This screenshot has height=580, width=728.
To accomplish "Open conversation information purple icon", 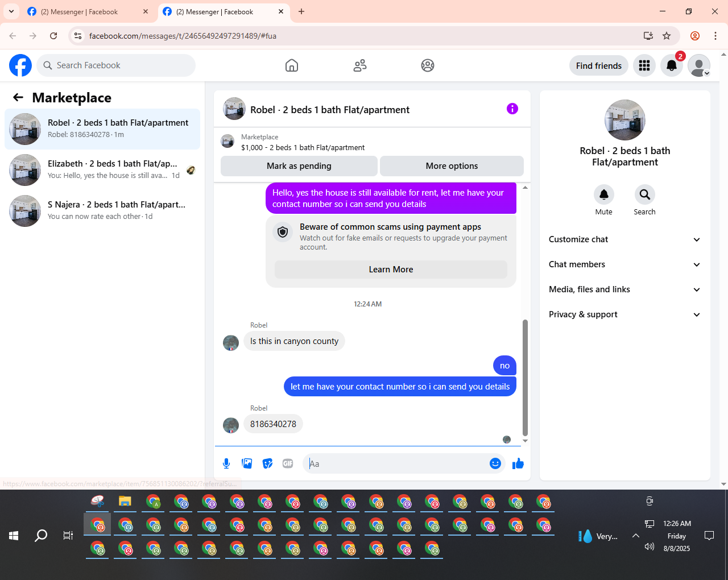I will click(512, 109).
